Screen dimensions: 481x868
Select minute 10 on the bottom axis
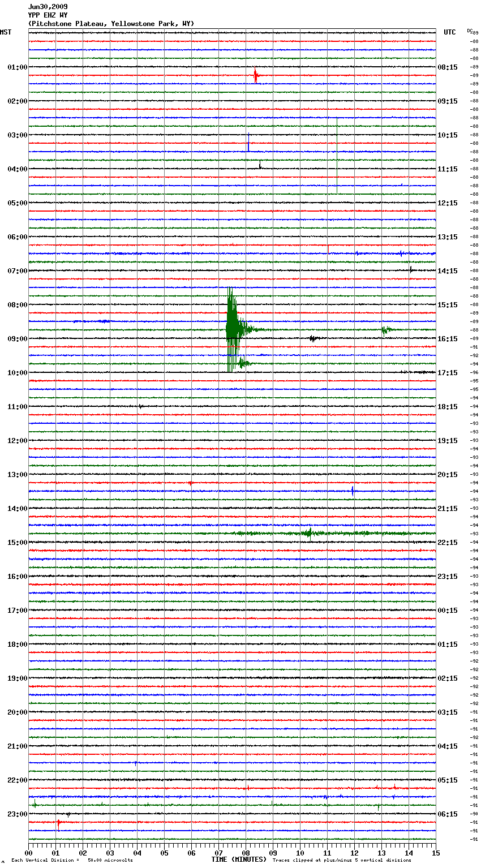tap(300, 853)
